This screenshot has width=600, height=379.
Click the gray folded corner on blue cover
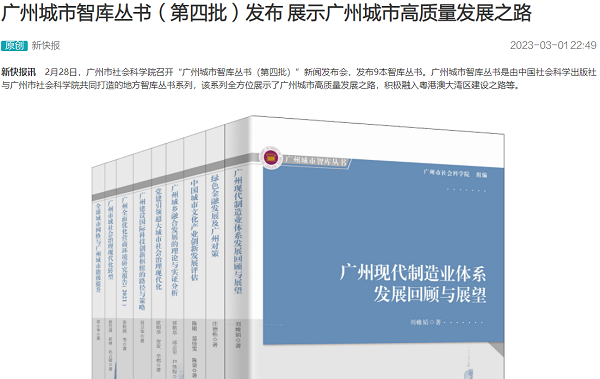pyautogui.click(x=496, y=348)
